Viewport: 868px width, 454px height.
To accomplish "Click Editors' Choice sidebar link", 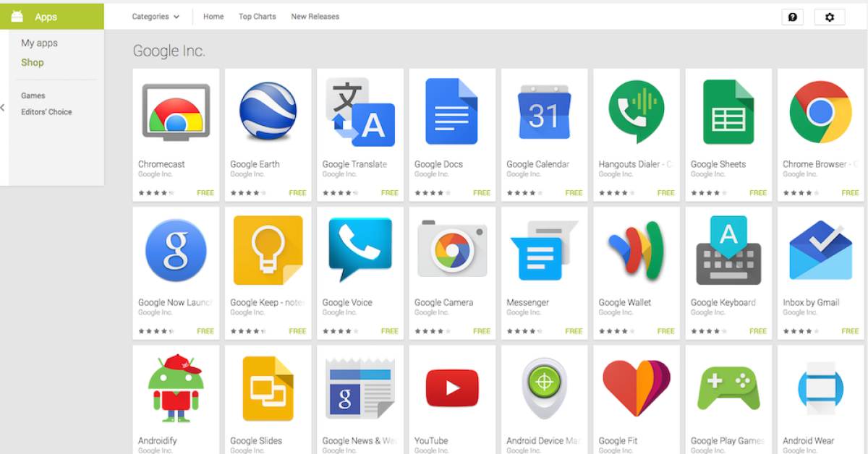I will pyautogui.click(x=46, y=112).
